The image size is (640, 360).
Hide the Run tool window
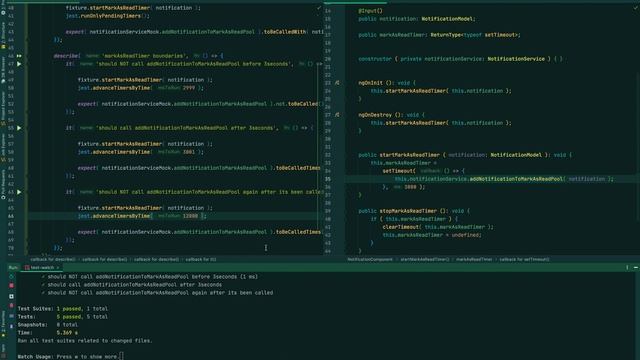(x=636, y=268)
